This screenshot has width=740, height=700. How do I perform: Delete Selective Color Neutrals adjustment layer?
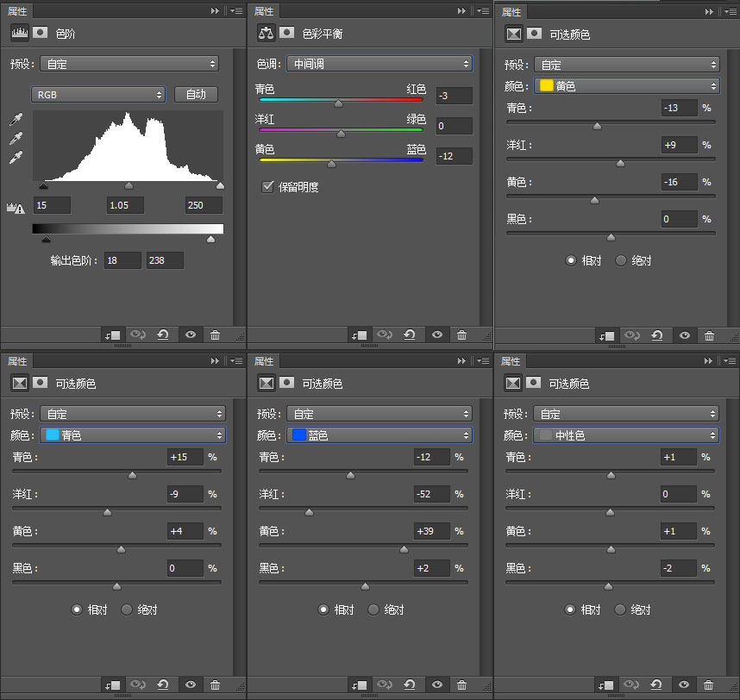708,684
